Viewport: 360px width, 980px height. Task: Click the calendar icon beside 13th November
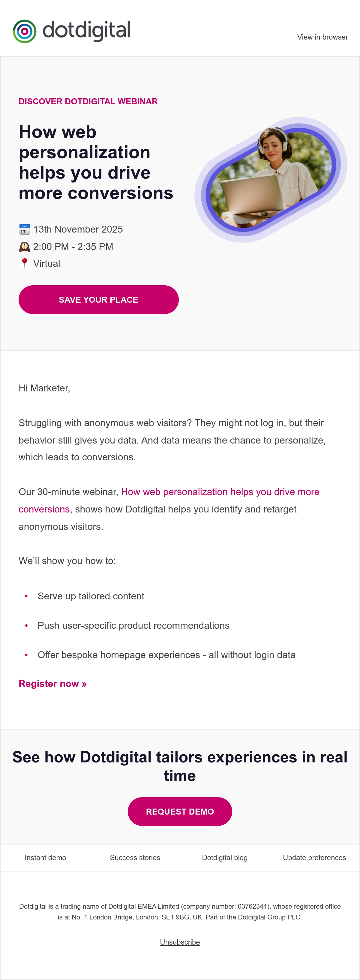point(24,229)
